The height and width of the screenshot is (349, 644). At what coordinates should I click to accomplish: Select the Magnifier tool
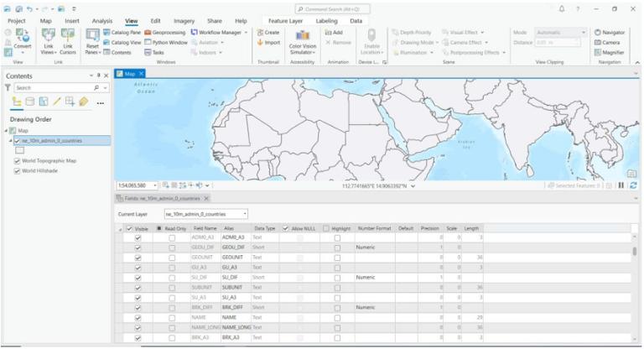pos(610,53)
